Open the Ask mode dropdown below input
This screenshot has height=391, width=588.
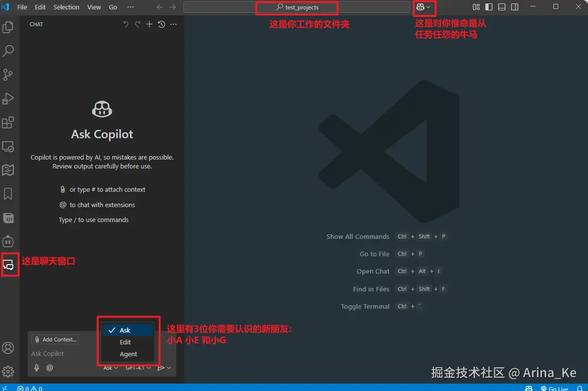click(110, 368)
